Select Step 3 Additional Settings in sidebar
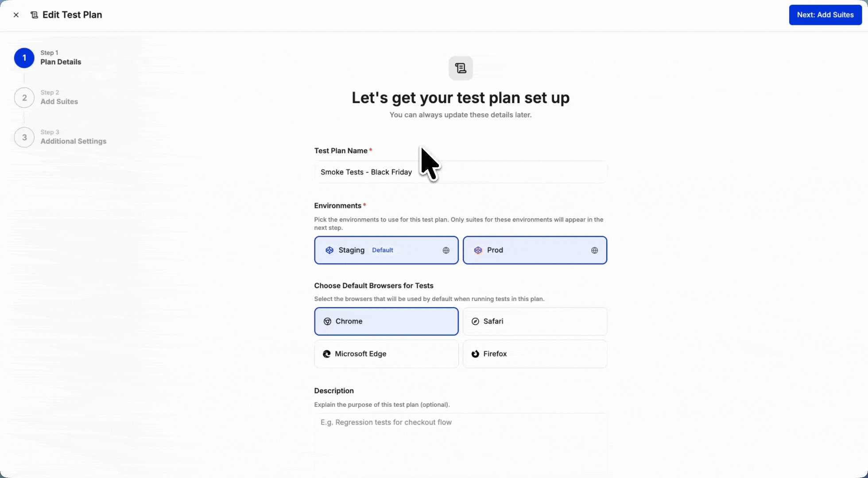 pyautogui.click(x=73, y=142)
